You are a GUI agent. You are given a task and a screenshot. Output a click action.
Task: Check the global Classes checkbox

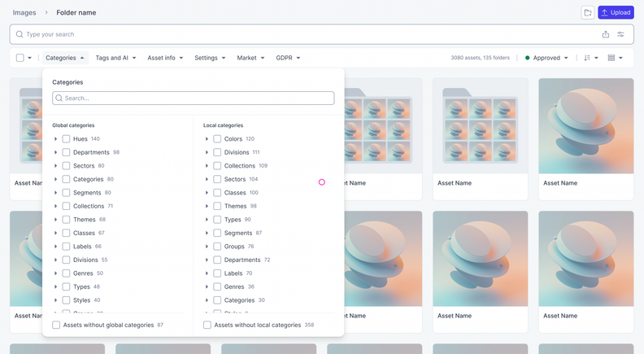(66, 233)
